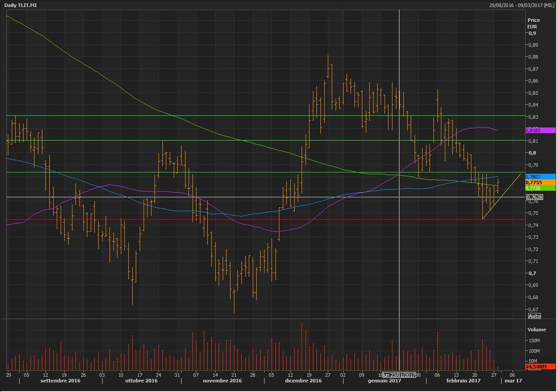Select the purple 0,8185 moving average tag

tap(540, 131)
